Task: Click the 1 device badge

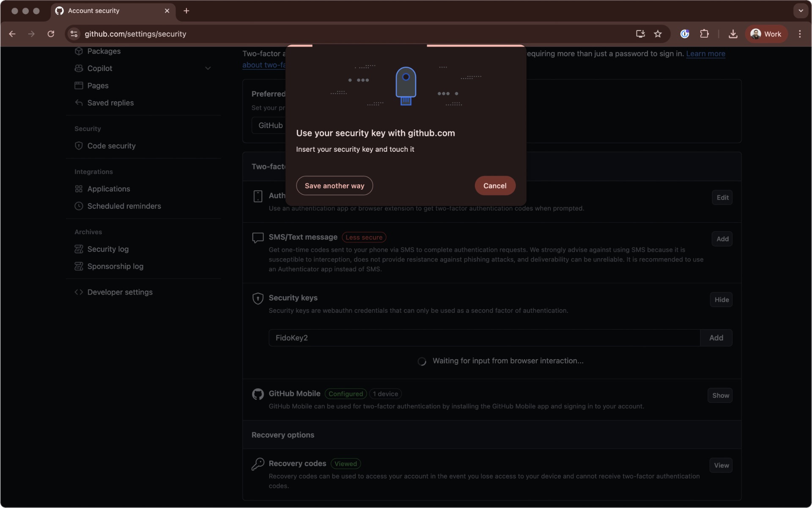Action: pos(385,394)
